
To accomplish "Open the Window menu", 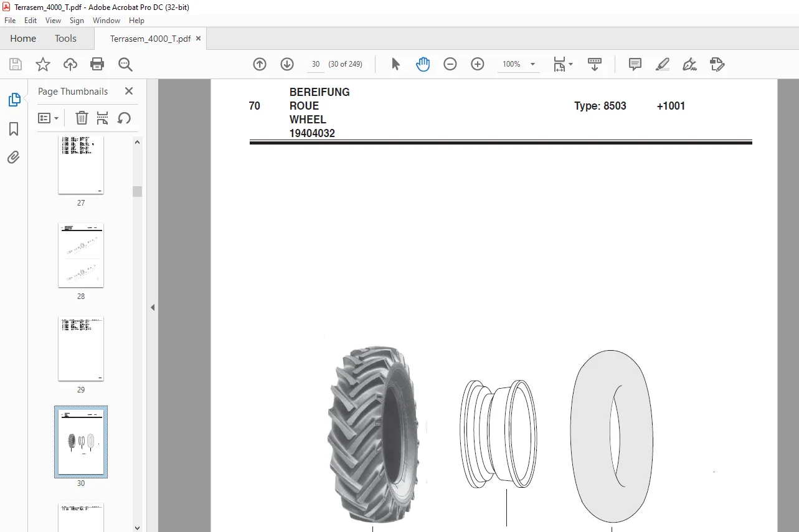I will (106, 21).
